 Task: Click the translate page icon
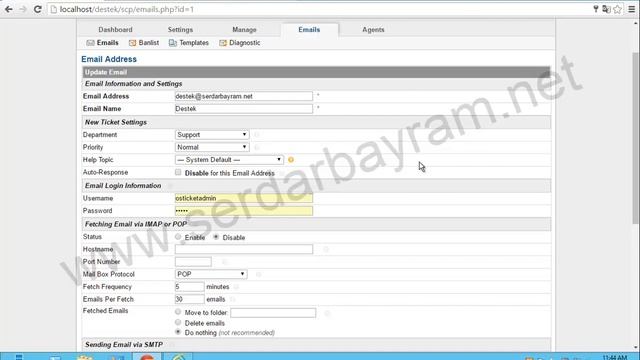pos(606,9)
